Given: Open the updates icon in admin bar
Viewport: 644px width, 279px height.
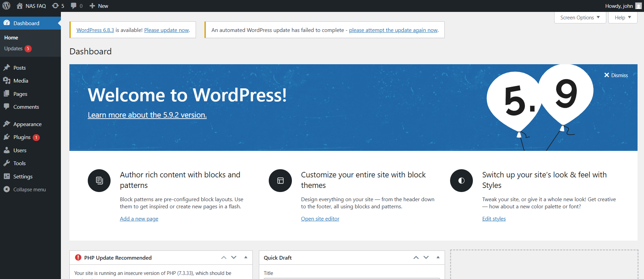Looking at the screenshot, I should pyautogui.click(x=55, y=6).
